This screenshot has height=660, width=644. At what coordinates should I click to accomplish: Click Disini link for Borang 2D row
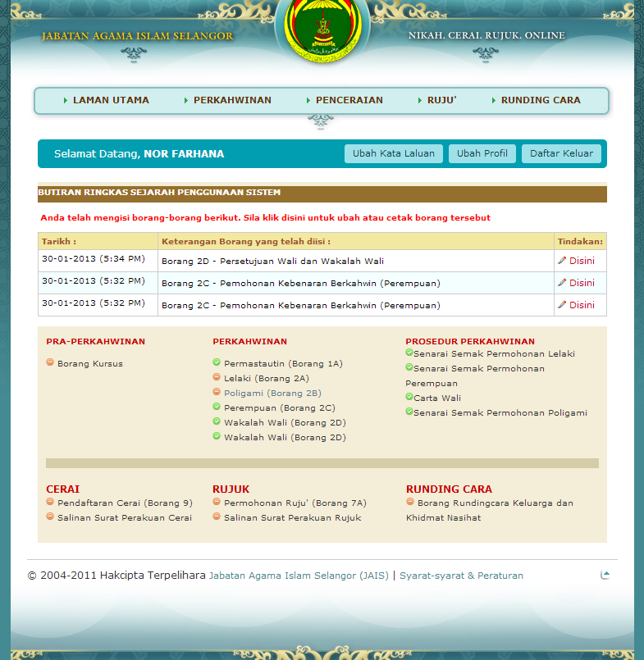(x=582, y=261)
